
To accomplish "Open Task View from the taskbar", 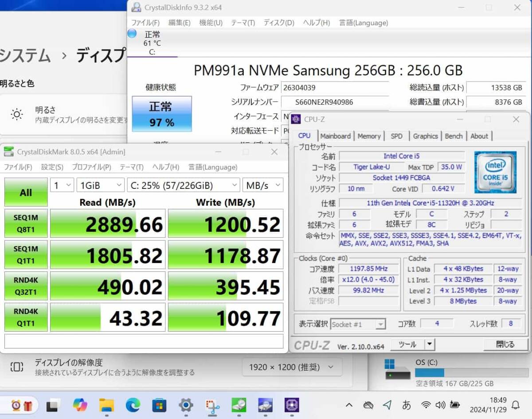I will pyautogui.click(x=53, y=405).
